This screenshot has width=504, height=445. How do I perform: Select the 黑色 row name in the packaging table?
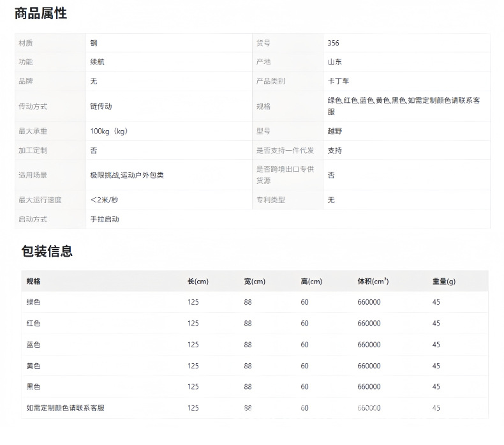point(33,386)
